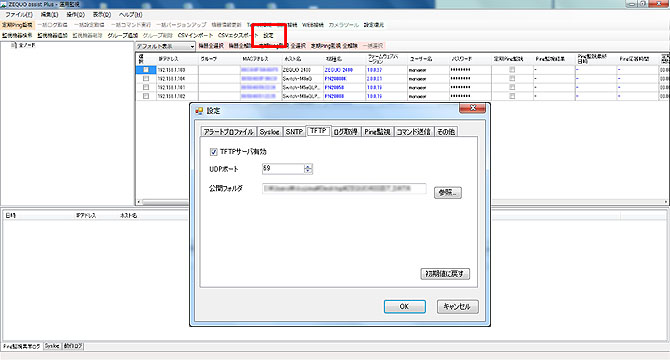Switch to the bottom Syslog log tab

click(x=52, y=346)
